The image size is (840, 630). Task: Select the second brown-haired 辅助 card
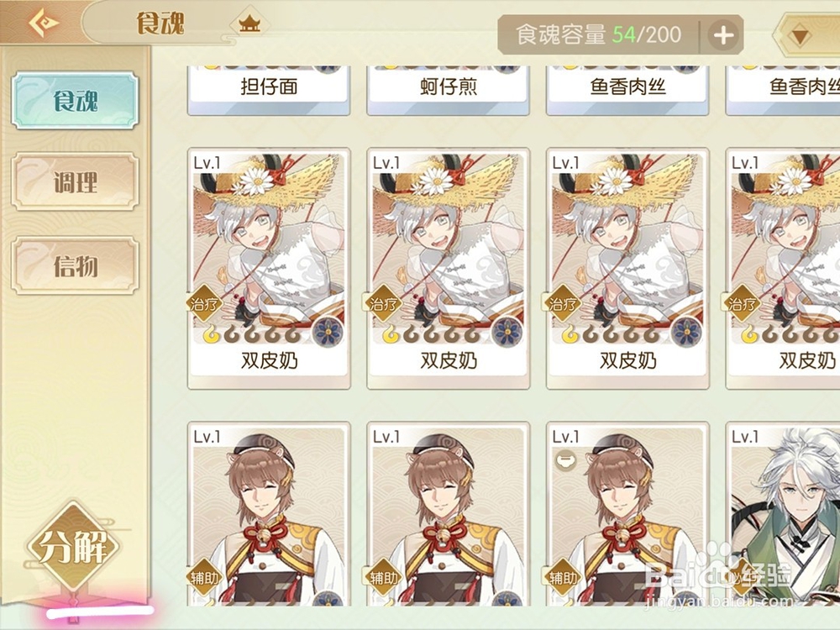pyautogui.click(x=449, y=514)
